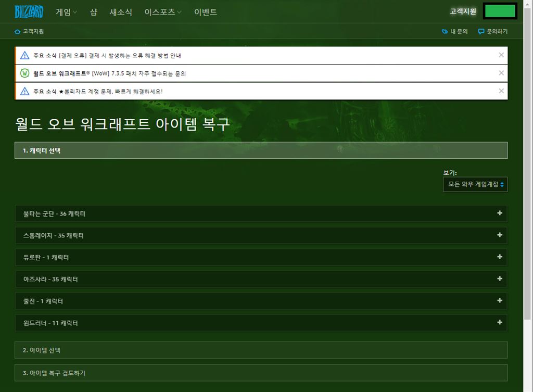
Task: Open the 블리자드 계정 문제 notice link
Action: pyautogui.click(x=98, y=92)
